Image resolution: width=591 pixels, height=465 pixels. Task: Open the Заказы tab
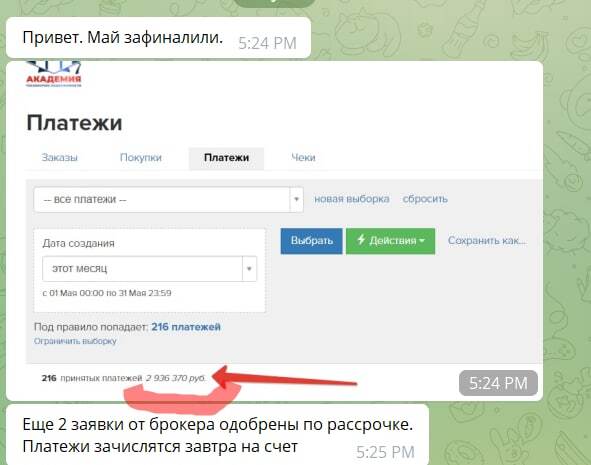pos(60,158)
